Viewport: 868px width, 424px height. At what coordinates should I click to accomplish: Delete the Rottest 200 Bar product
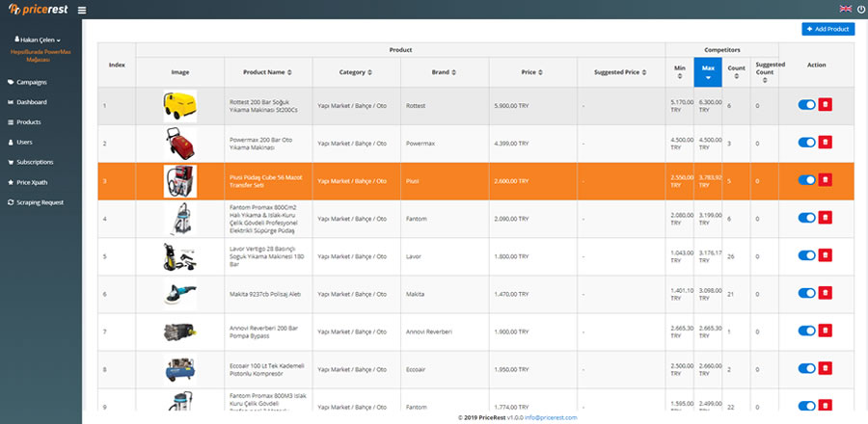point(825,104)
